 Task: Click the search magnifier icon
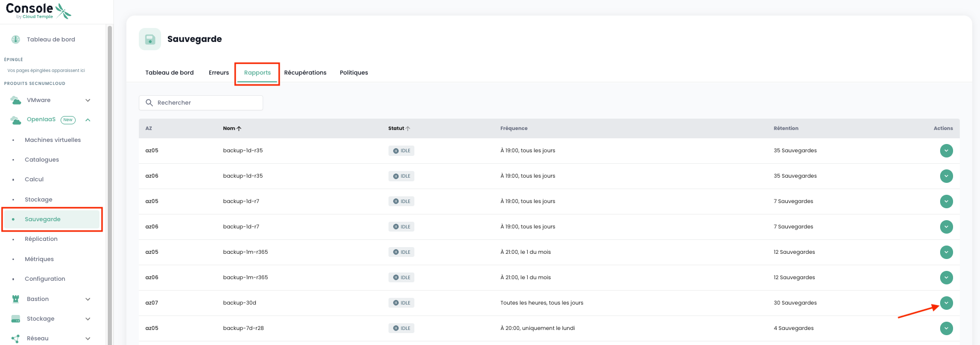(x=149, y=103)
